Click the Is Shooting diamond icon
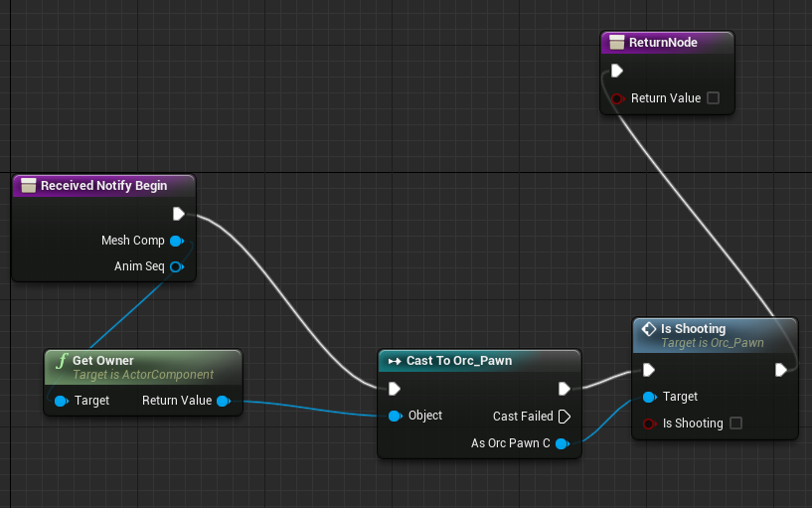The width and height of the screenshot is (812, 508). click(649, 329)
